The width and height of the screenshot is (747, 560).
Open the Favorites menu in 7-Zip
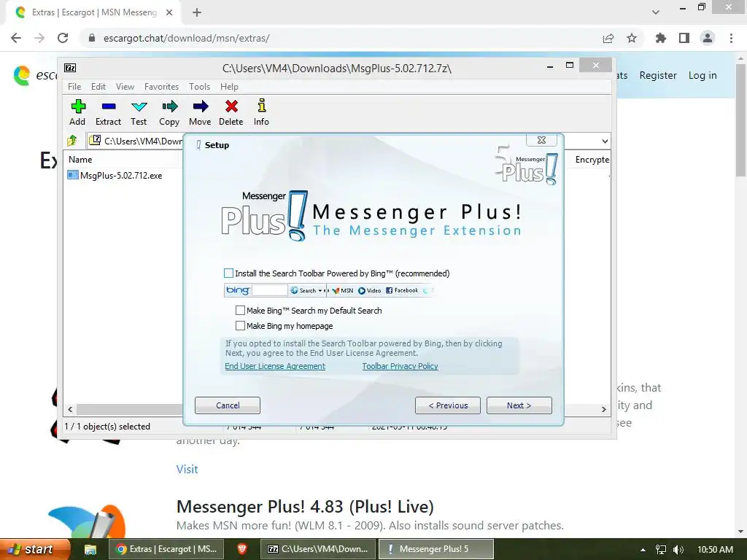tap(161, 87)
